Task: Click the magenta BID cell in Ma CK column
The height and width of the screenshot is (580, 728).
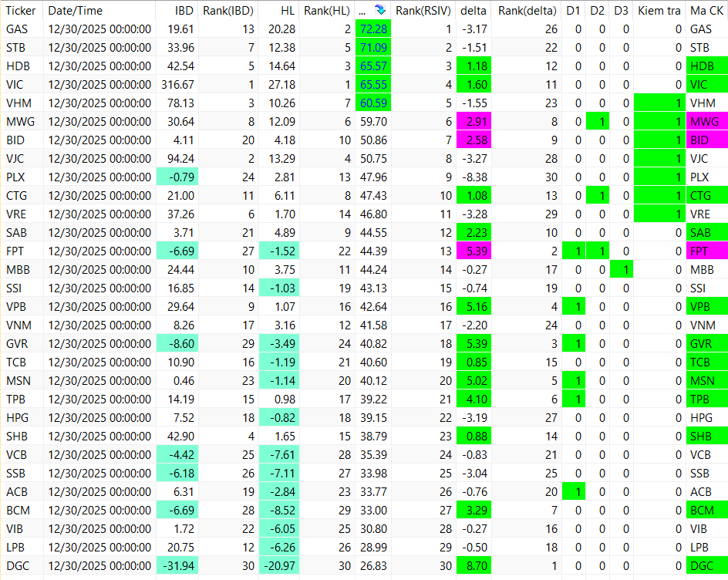Action: pos(707,140)
